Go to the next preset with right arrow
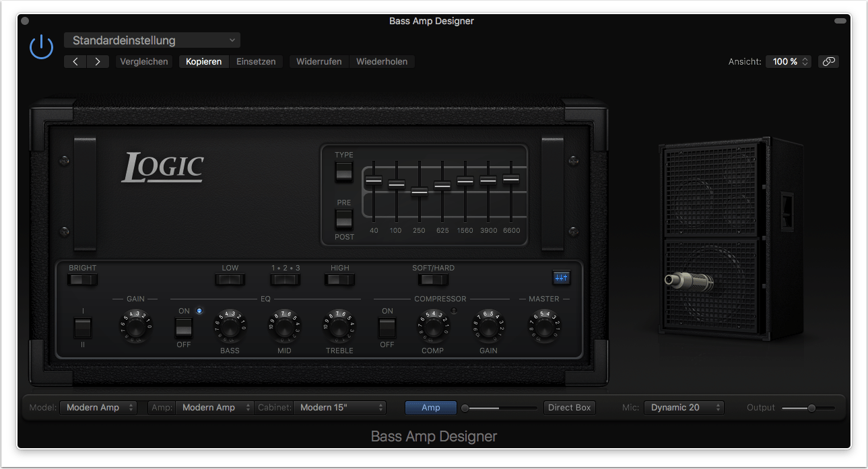This screenshot has height=469, width=868. click(98, 61)
